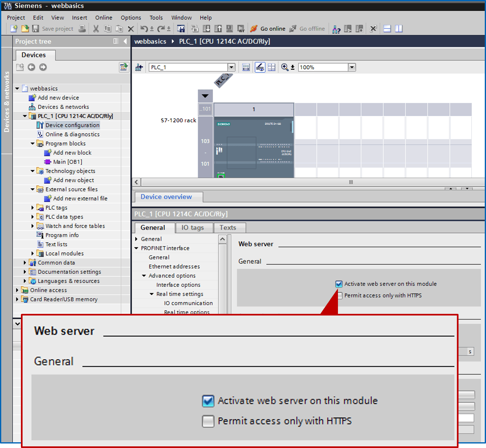Screen dimensions: 486x448
Task: Click the Go online button
Action: coord(268,29)
